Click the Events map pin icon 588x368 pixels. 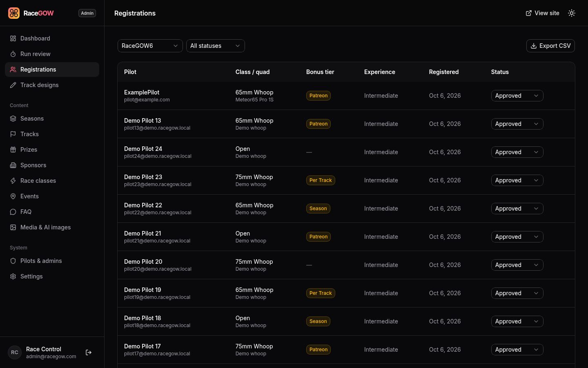coord(13,196)
